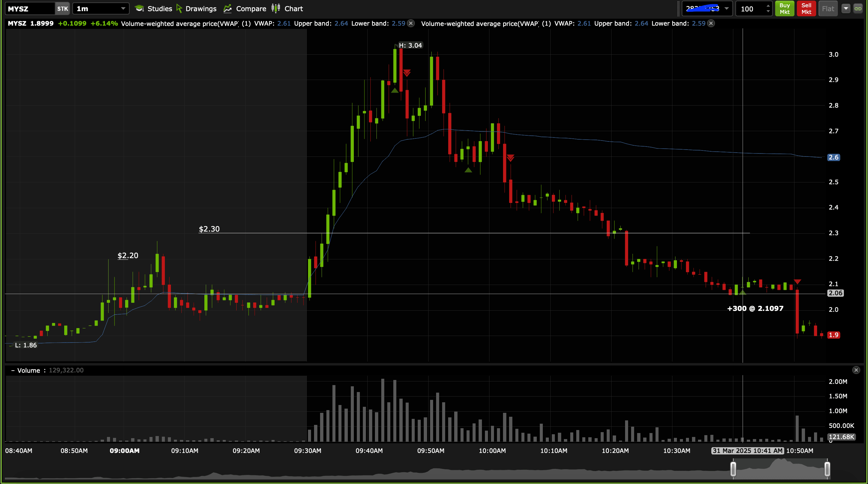Increase quantity with up stepper arrow
This screenshot has width=868, height=484.
point(768,6)
